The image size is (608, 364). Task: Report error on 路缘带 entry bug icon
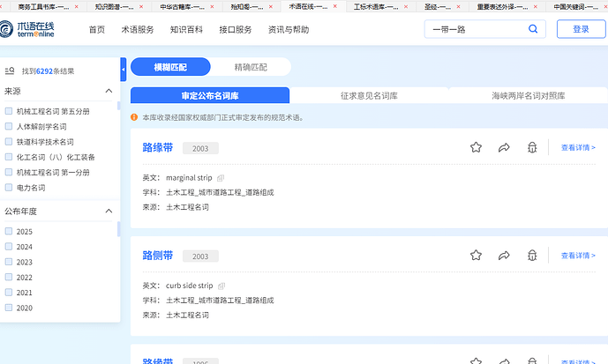[532, 147]
